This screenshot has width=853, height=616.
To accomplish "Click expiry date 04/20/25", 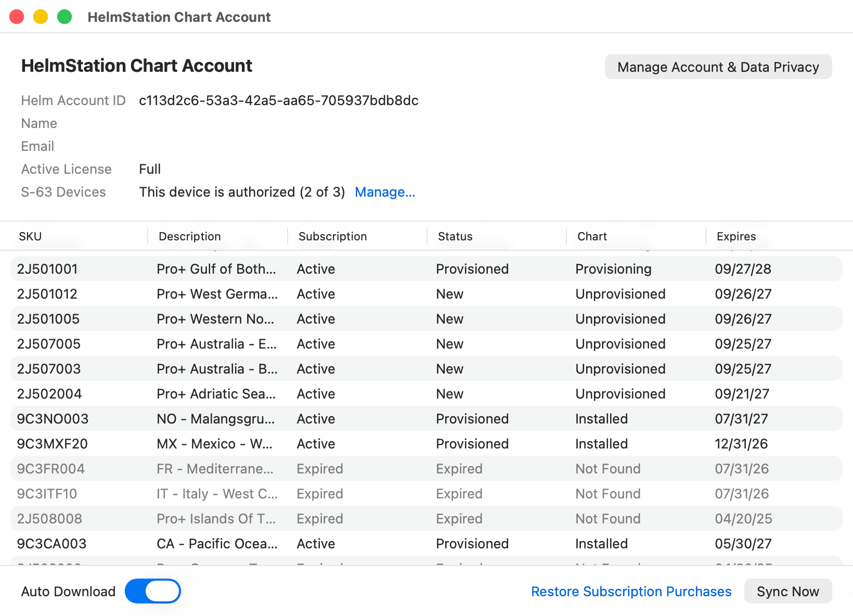I will pos(743,519).
